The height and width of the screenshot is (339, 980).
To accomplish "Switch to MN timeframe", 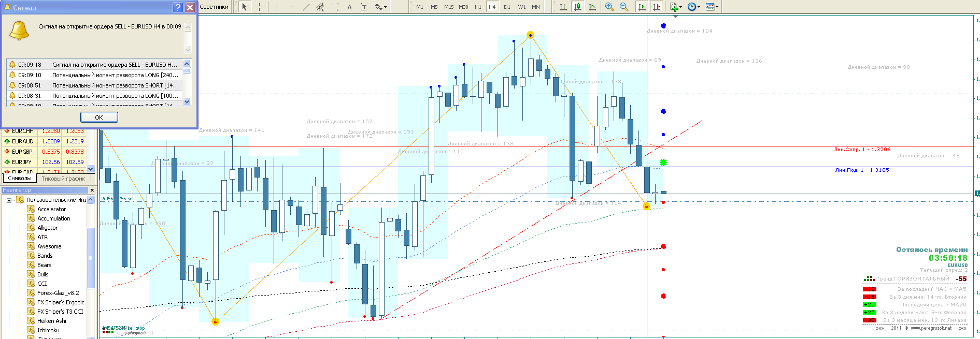I will (x=536, y=7).
